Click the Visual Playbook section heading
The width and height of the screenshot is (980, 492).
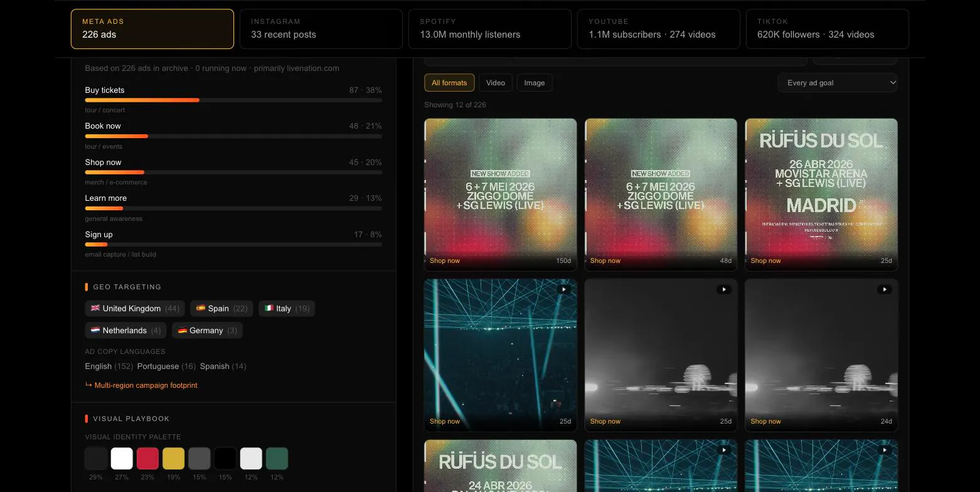[131, 419]
